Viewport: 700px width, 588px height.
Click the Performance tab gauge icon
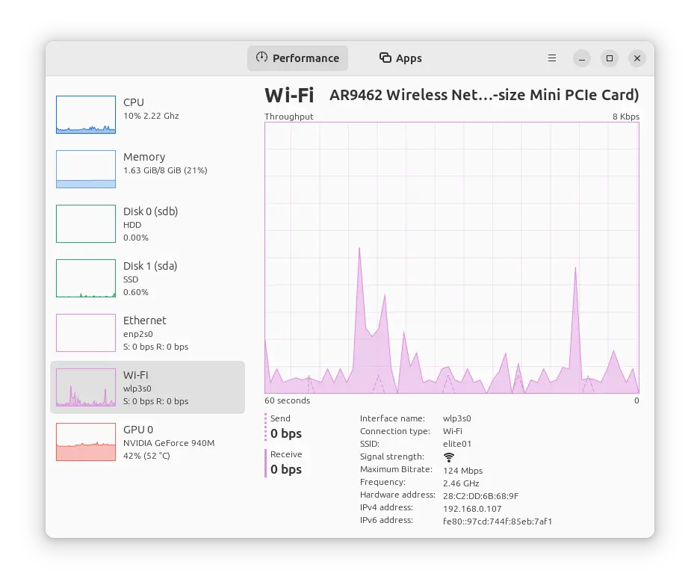pyautogui.click(x=261, y=58)
